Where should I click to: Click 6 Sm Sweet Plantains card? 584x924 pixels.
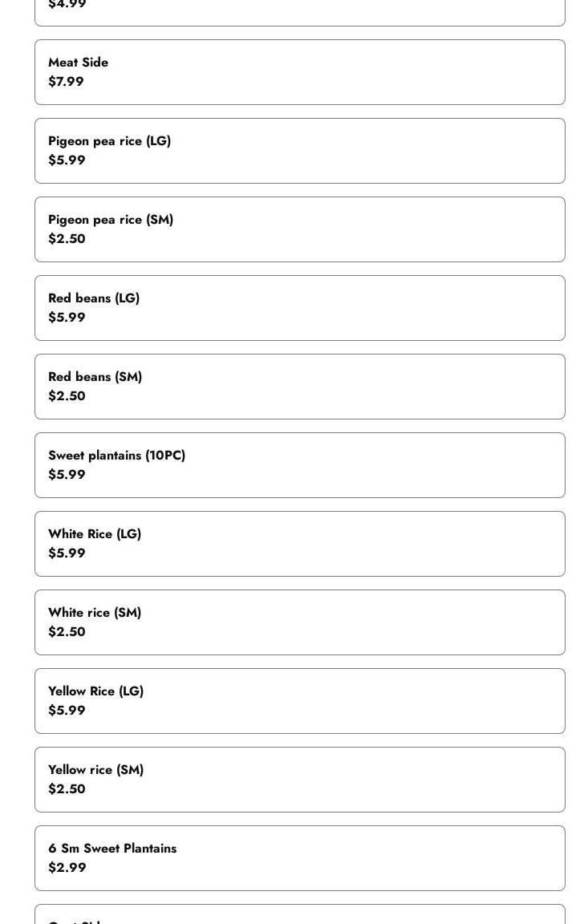point(299,858)
